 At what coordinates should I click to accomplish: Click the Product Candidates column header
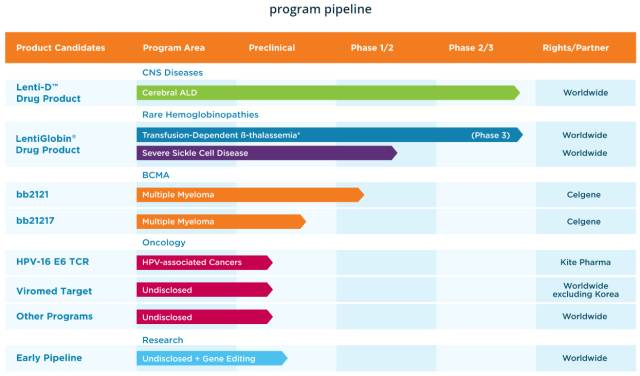tap(61, 48)
